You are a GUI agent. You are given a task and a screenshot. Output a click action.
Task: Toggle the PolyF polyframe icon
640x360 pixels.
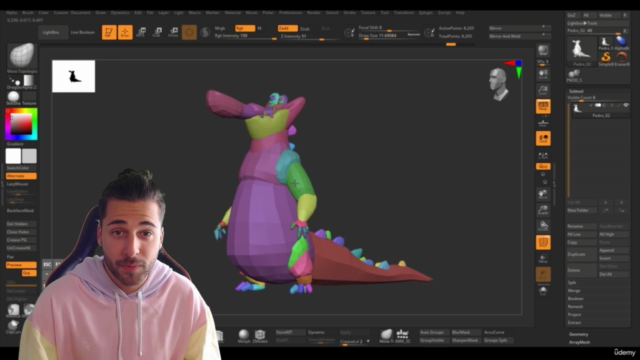point(543,242)
